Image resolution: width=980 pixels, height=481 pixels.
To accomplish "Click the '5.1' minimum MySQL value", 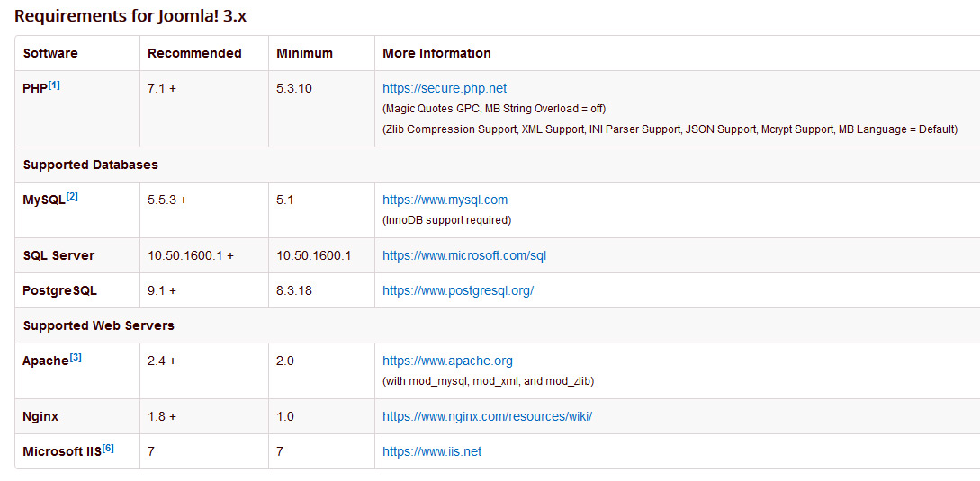I will tap(284, 200).
